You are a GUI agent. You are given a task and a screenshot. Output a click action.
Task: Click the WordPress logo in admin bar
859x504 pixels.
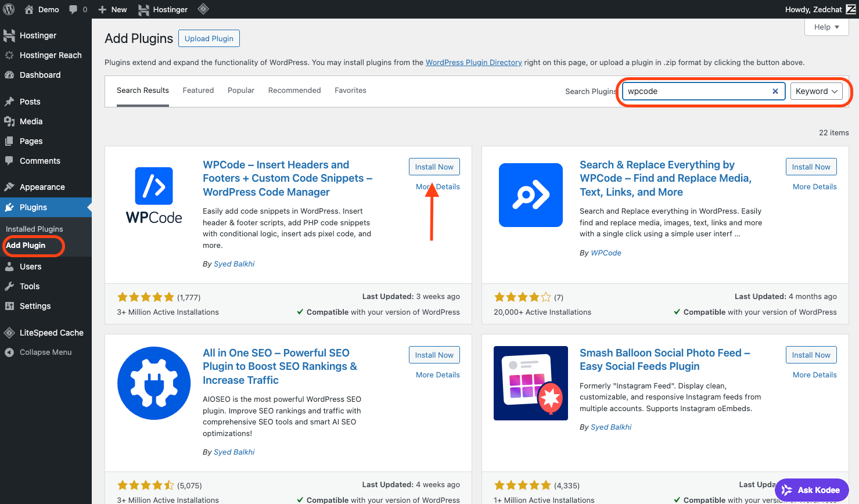(x=8, y=9)
